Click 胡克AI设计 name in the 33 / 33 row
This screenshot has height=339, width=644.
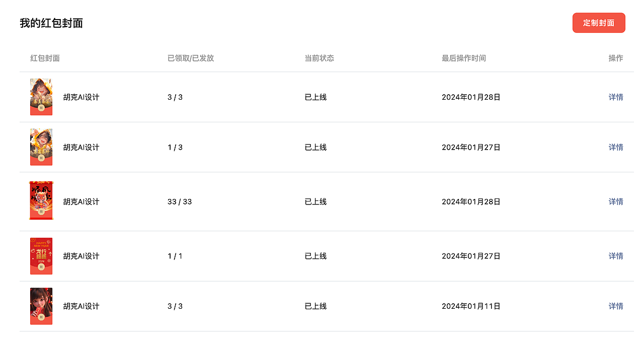pos(82,201)
